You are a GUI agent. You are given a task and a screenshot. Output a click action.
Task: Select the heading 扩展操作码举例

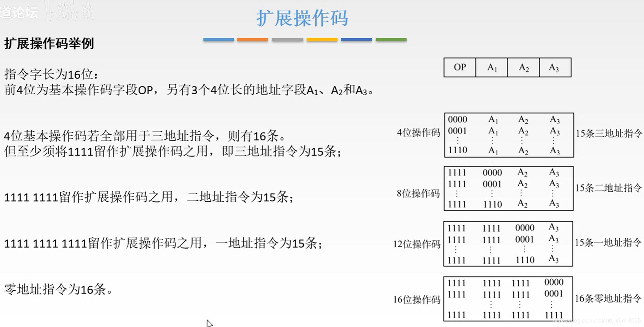49,43
